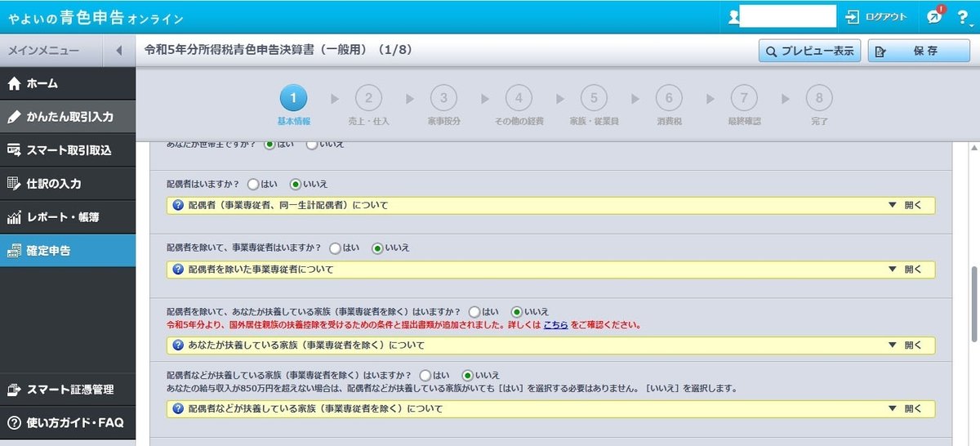Go to step 2 売上・仕入 circle
Screen dimensions: 980x446
click(368, 99)
